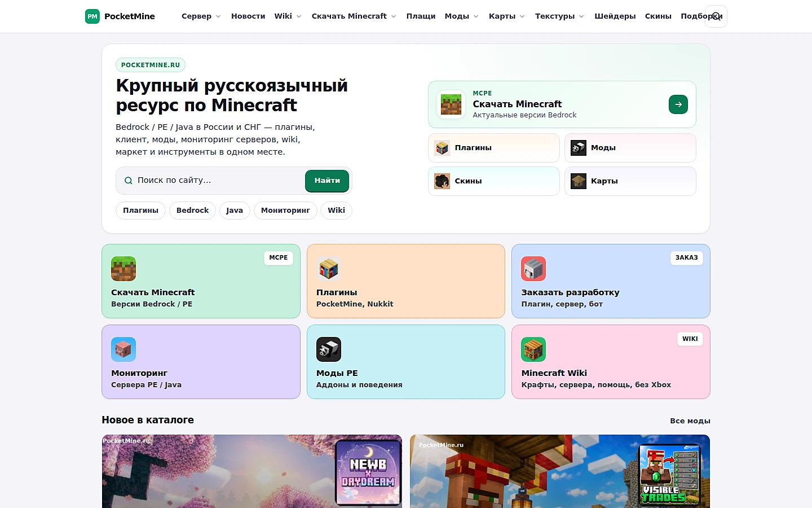Click the WIKI badge on pink tile

pos(690,339)
